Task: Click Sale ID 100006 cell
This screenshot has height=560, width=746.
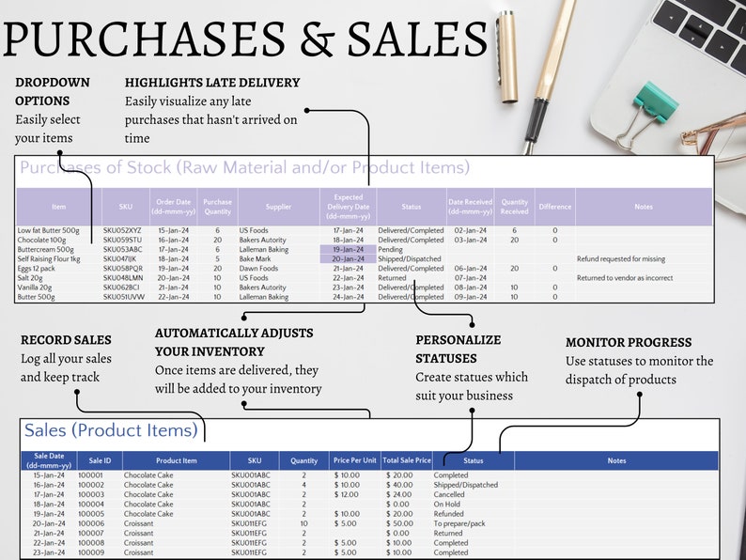Action: (x=91, y=523)
